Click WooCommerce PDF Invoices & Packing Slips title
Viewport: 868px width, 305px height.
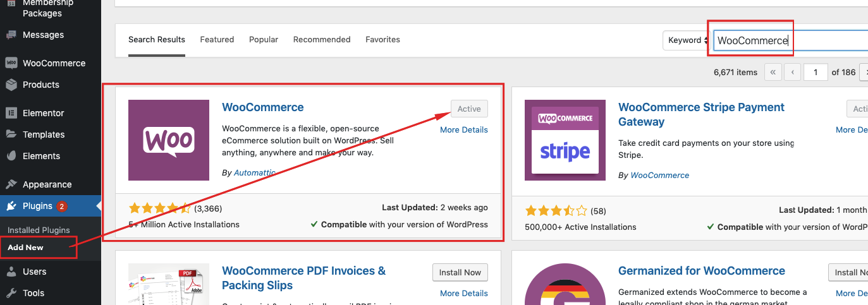tap(304, 278)
